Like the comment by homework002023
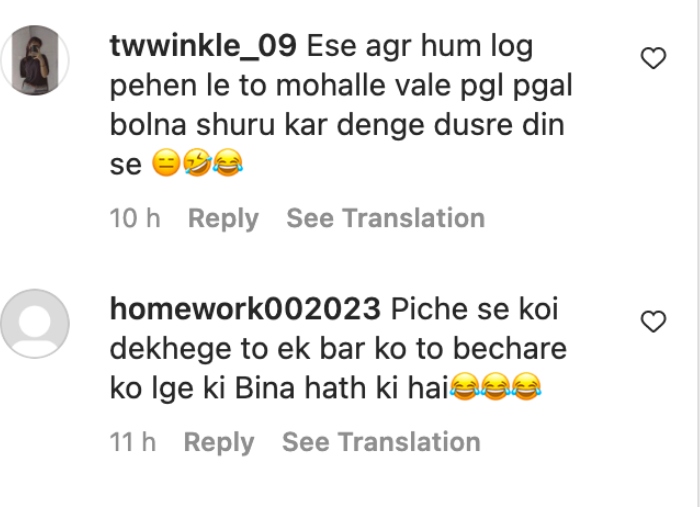The height and width of the screenshot is (507, 700). point(653,321)
